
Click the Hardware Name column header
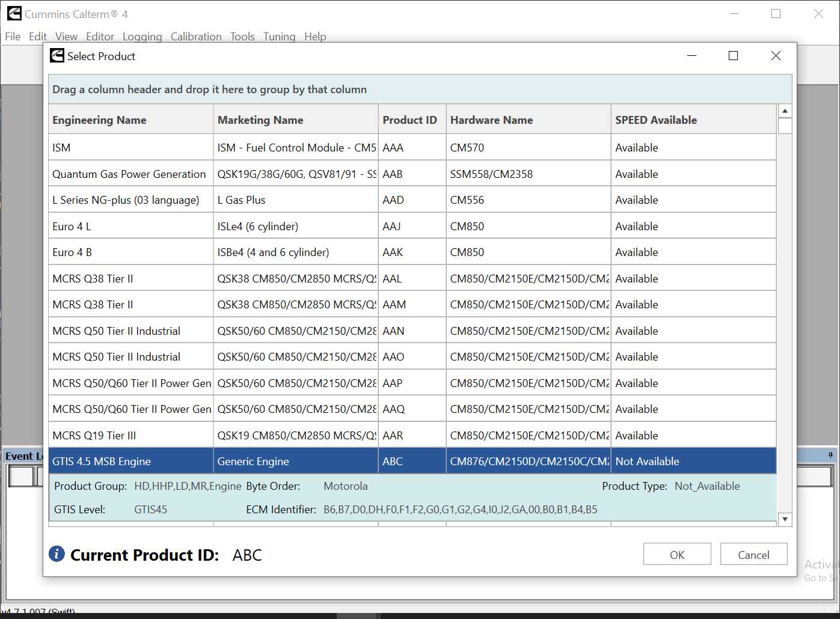(491, 120)
